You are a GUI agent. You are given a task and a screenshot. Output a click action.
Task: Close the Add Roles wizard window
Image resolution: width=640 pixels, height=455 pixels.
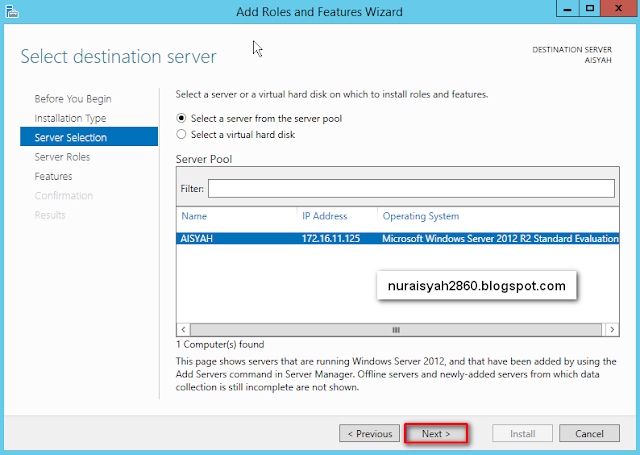[x=618, y=9]
